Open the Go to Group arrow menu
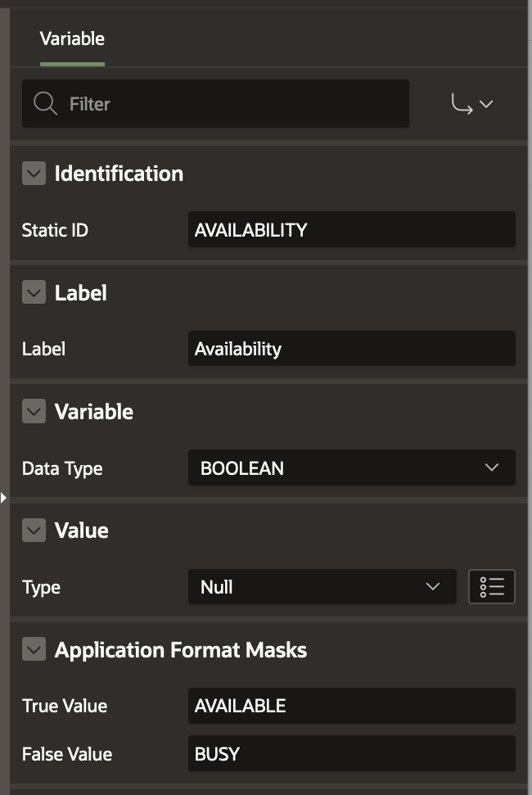532x795 pixels. [x=472, y=104]
